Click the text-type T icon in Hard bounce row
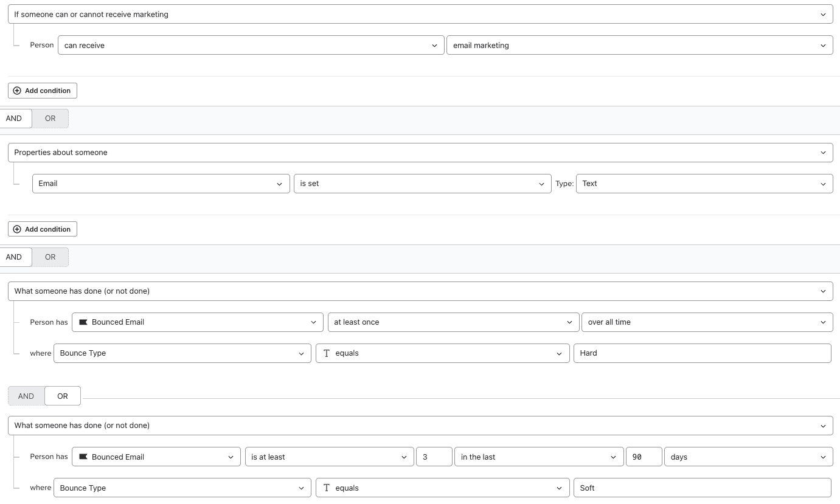Viewport: 840px width, 504px height. pyautogui.click(x=327, y=353)
